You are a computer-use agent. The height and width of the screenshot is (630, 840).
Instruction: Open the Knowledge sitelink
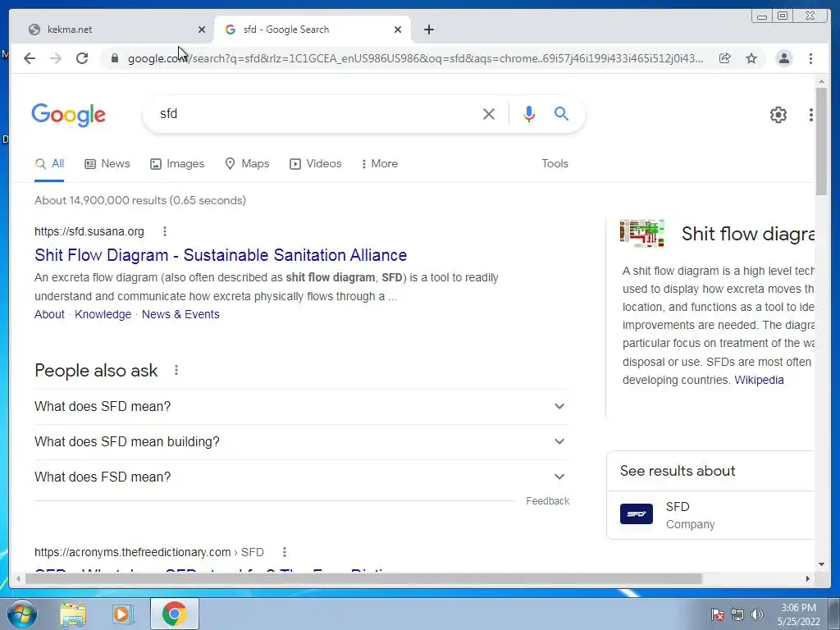coord(103,314)
